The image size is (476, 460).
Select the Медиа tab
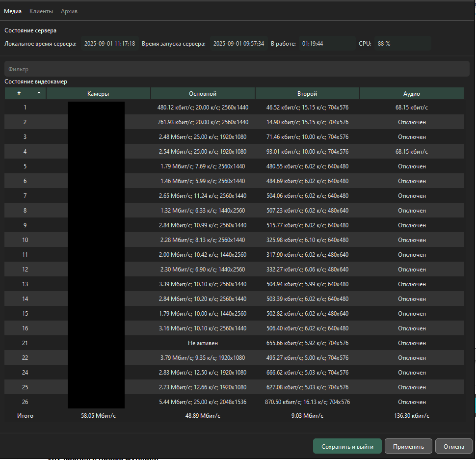point(13,11)
